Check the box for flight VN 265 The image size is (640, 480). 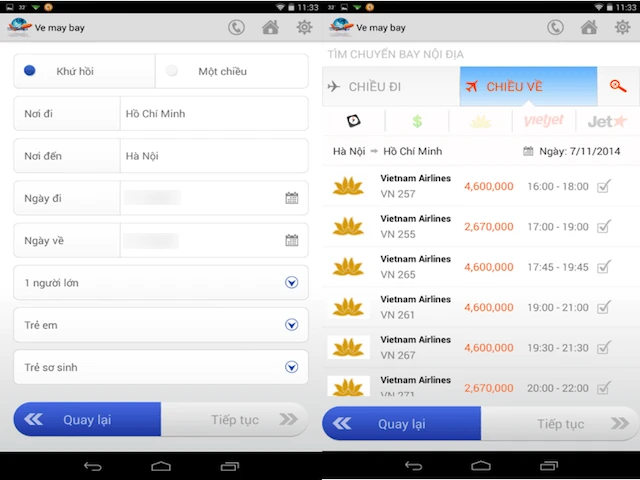pyautogui.click(x=604, y=267)
